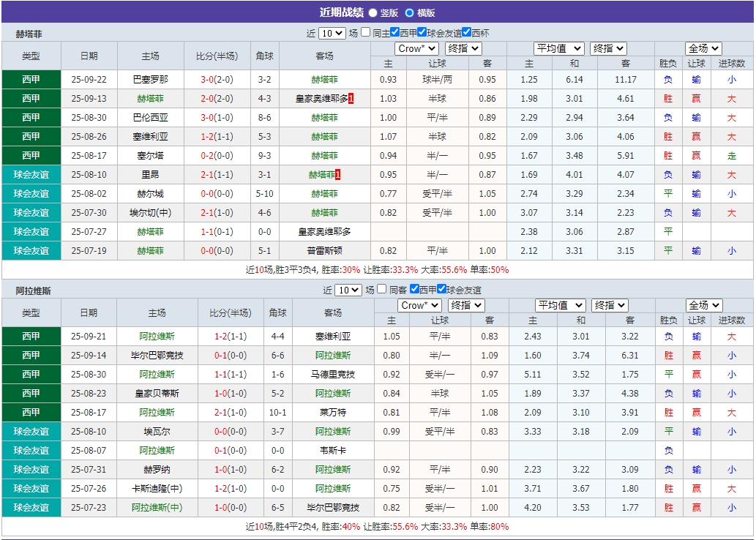This screenshot has width=756, height=540.
Task: Open the 全场 dropdown in Alavés section
Action: click(703, 305)
